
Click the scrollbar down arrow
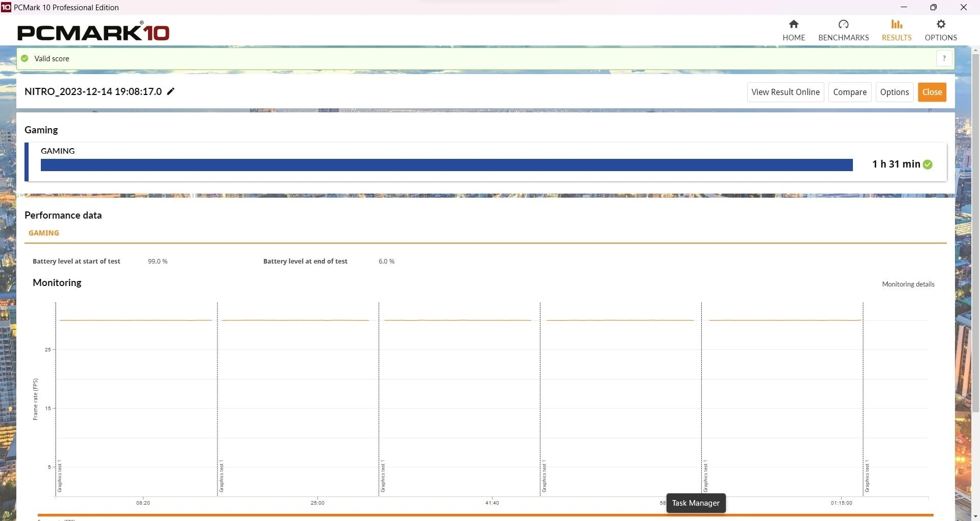pyautogui.click(x=975, y=516)
